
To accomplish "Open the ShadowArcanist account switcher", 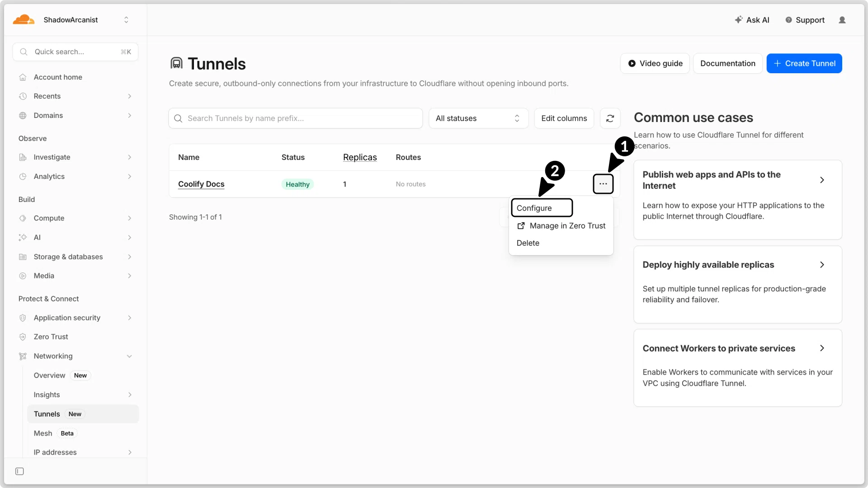I will click(x=86, y=20).
